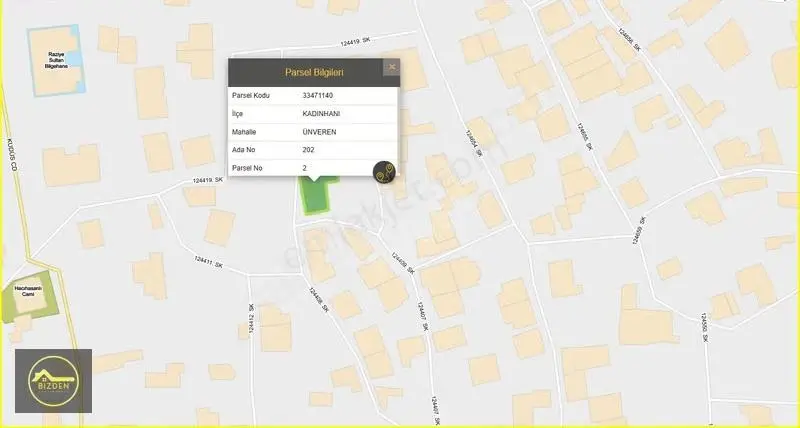
Task: Select the Ada No value 202
Action: tap(308, 150)
